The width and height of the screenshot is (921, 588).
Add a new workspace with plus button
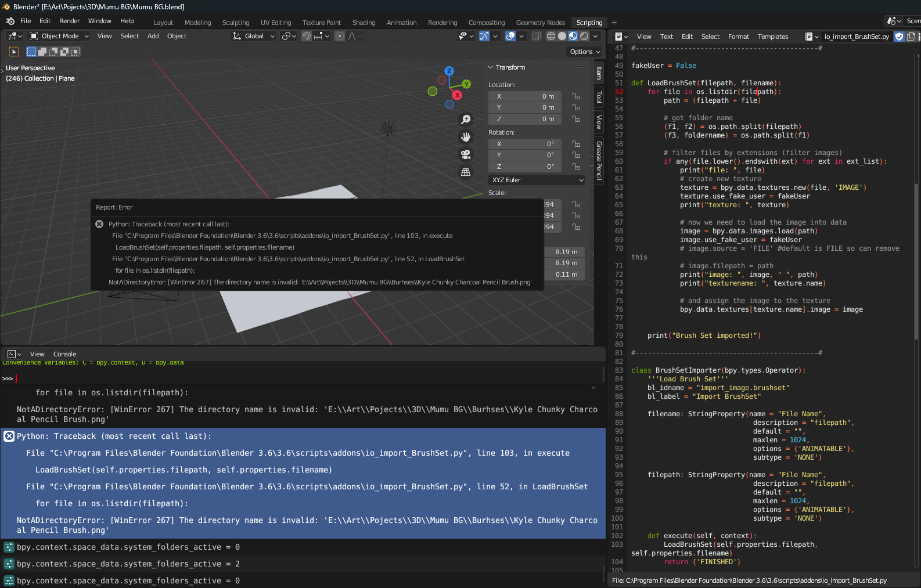(614, 23)
